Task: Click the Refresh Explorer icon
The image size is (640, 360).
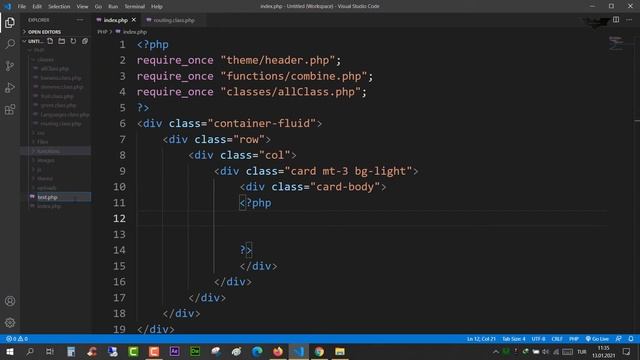Action: click(x=73, y=41)
